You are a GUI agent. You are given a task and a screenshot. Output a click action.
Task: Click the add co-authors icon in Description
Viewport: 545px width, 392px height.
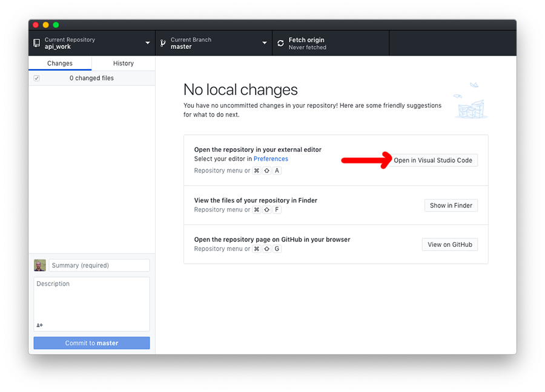tap(39, 325)
